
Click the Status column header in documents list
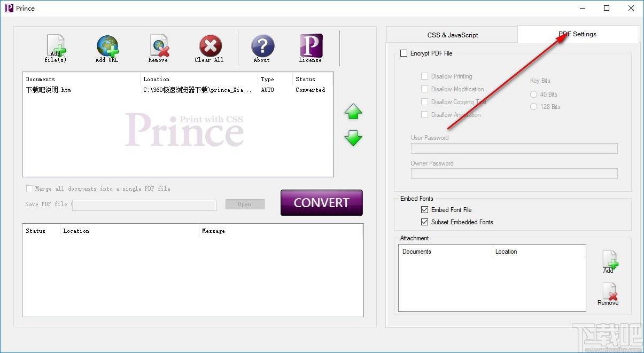pos(312,79)
